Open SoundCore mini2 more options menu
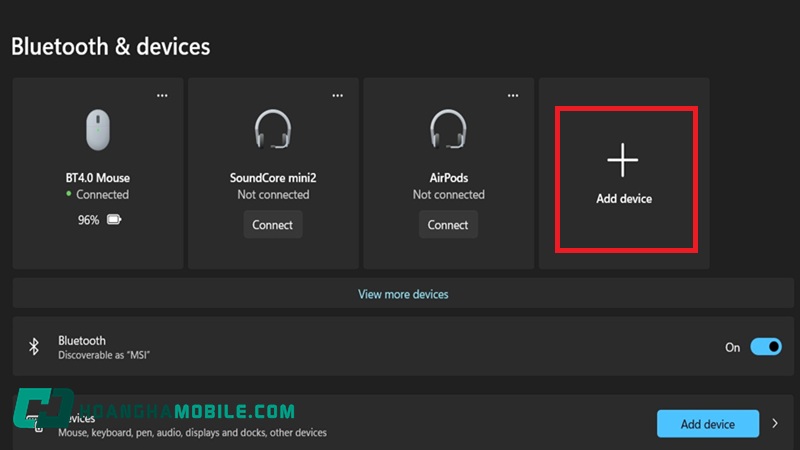 point(338,95)
